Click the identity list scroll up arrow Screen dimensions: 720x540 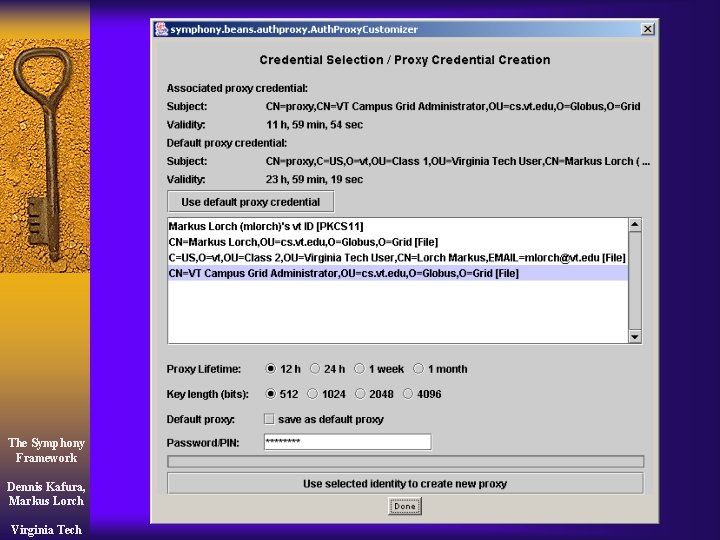tap(635, 225)
